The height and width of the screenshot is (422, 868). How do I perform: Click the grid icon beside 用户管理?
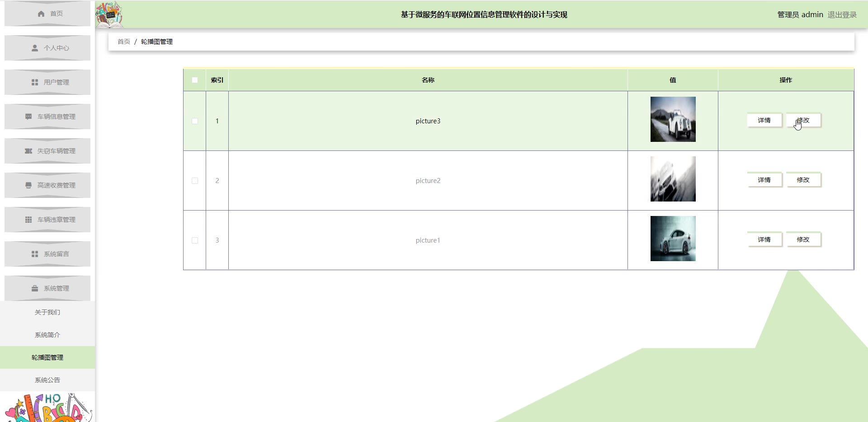tap(35, 82)
